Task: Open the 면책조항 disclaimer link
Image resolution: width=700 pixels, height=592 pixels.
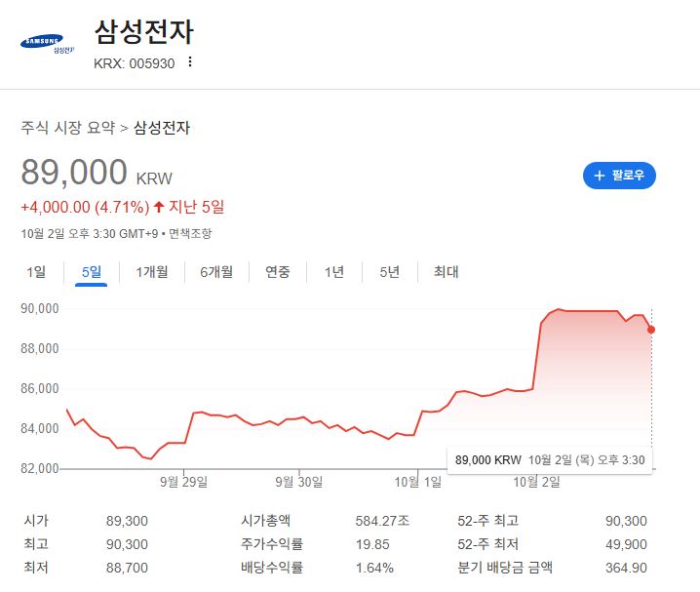Action: click(190, 233)
